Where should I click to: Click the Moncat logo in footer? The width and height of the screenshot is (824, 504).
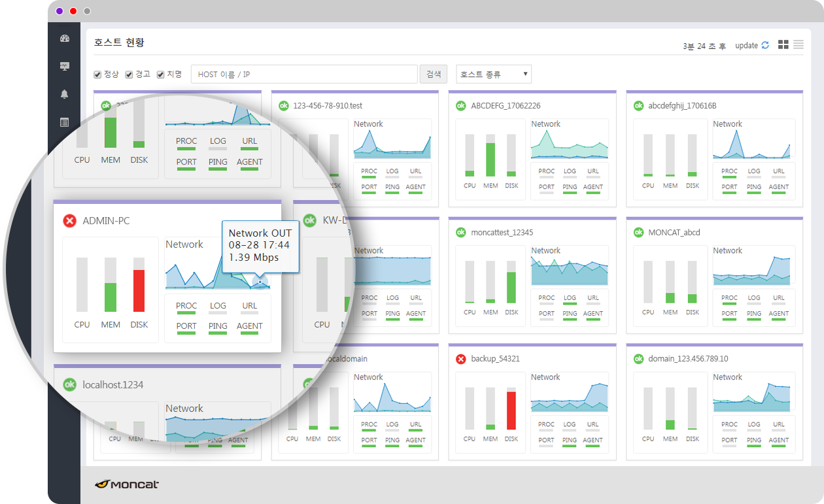(x=127, y=484)
